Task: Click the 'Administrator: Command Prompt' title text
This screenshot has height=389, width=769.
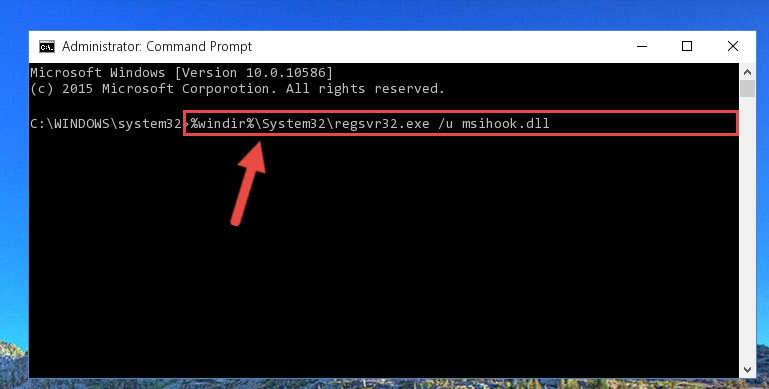Action: tap(157, 47)
